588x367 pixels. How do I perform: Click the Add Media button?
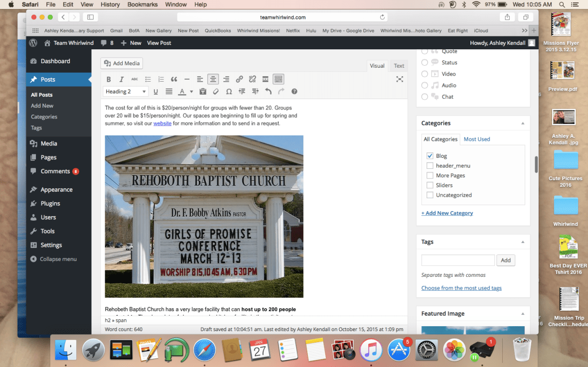click(x=122, y=63)
